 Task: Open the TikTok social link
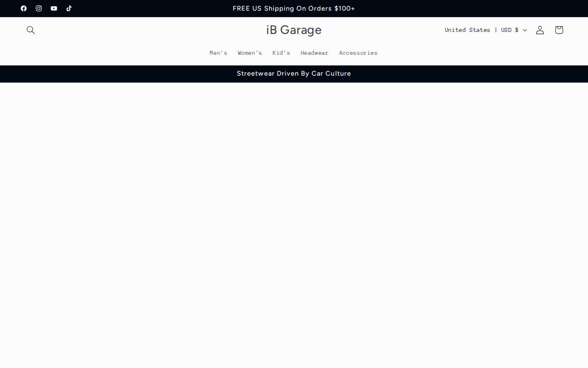69,9
